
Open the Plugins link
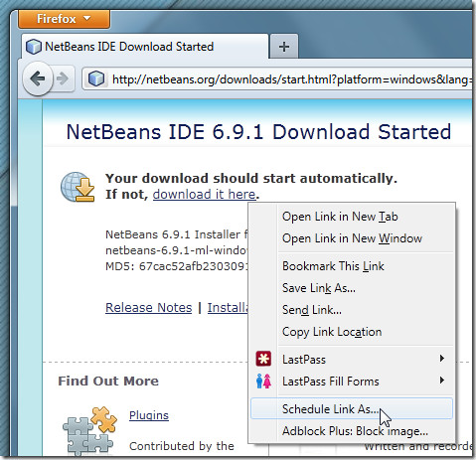click(x=149, y=415)
